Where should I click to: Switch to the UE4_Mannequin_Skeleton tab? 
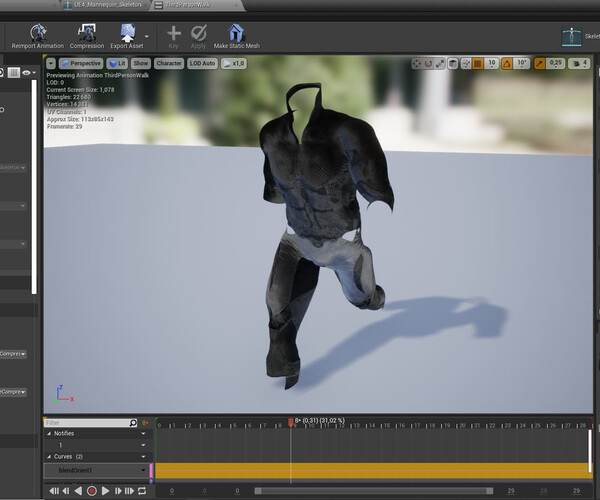(x=103, y=5)
